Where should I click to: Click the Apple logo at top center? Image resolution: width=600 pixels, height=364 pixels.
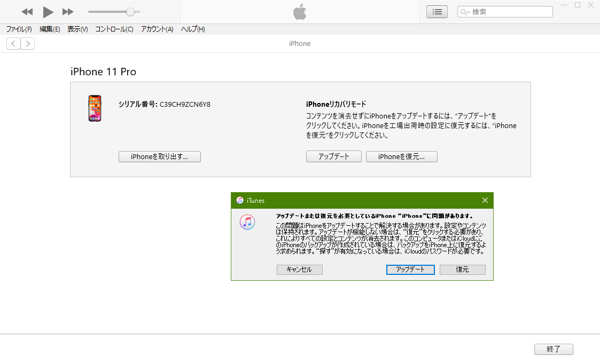(x=300, y=12)
